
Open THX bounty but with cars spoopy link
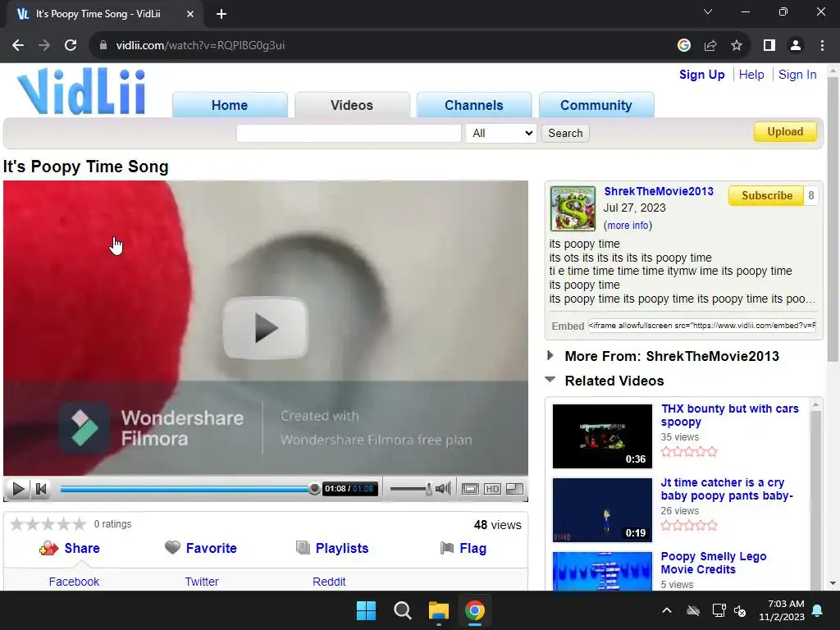[x=729, y=415]
